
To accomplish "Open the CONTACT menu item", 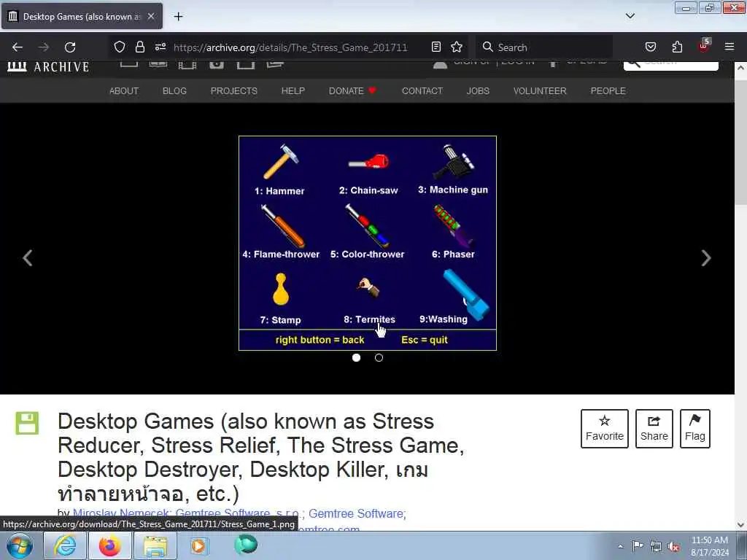I will [422, 91].
